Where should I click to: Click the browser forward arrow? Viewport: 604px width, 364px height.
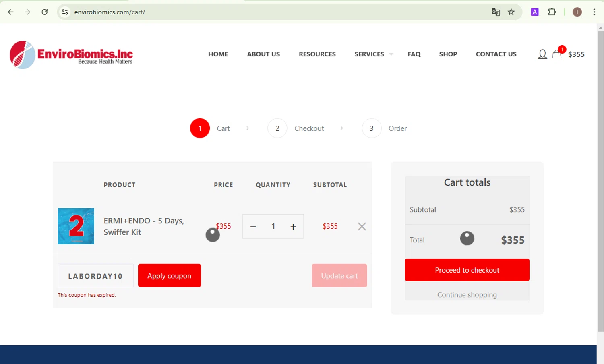coord(27,12)
